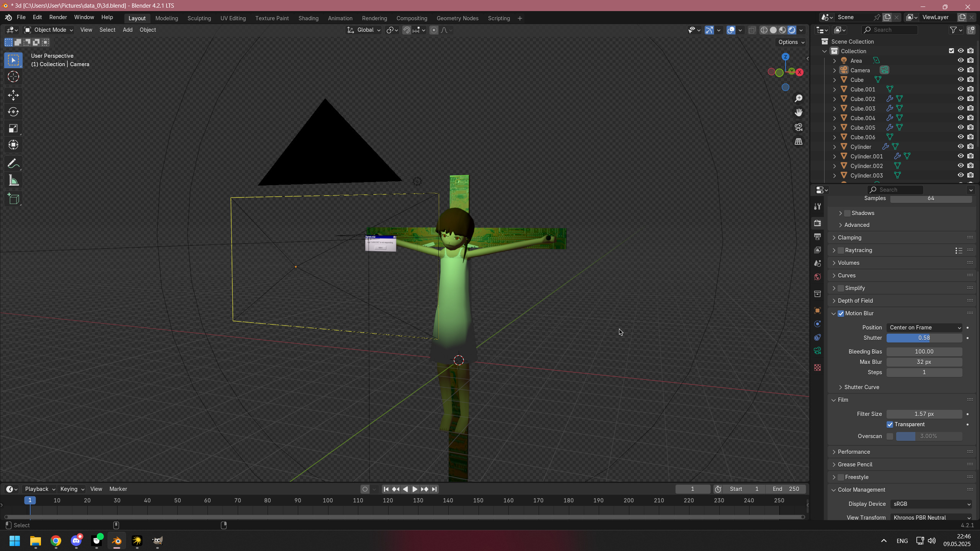Hide Cube.003 using its eye icon

coord(960,108)
